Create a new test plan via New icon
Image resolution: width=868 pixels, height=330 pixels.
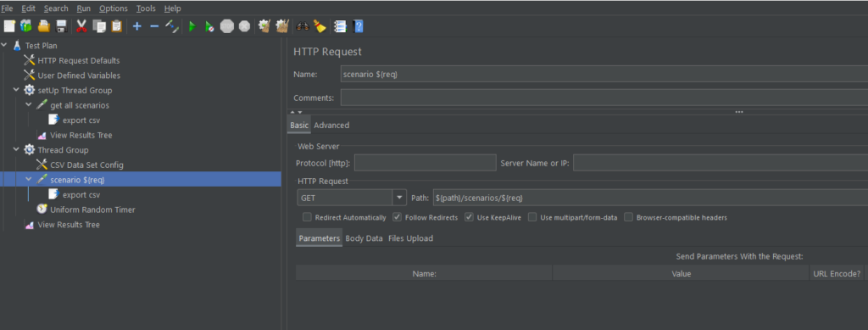[x=8, y=26]
